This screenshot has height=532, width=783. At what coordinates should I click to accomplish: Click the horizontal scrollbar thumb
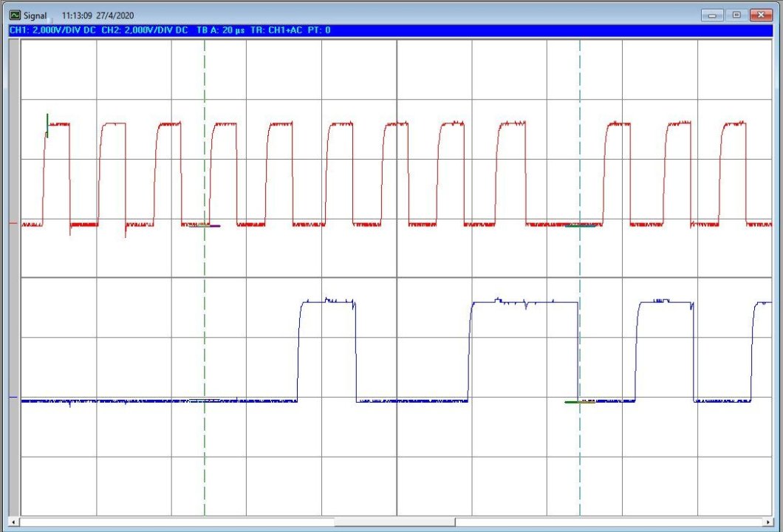tap(395, 522)
